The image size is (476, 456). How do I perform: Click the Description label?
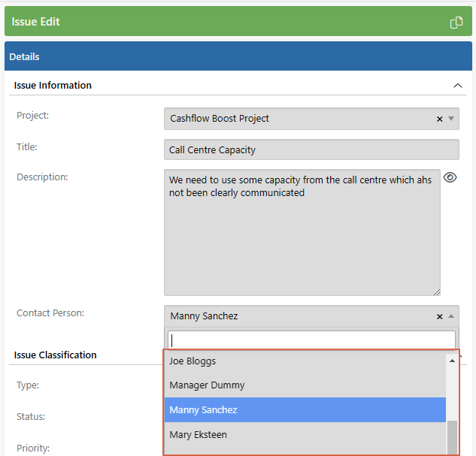[x=42, y=177]
